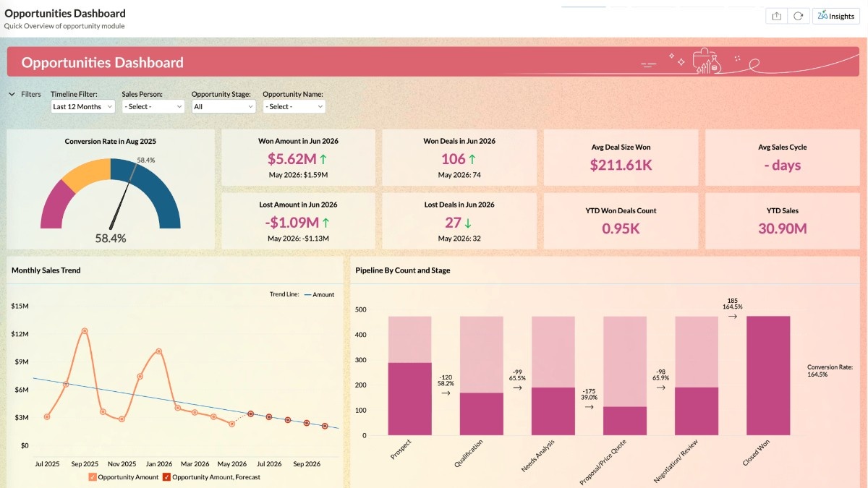
Task: Collapse the Filters section chevron
Action: tap(12, 94)
